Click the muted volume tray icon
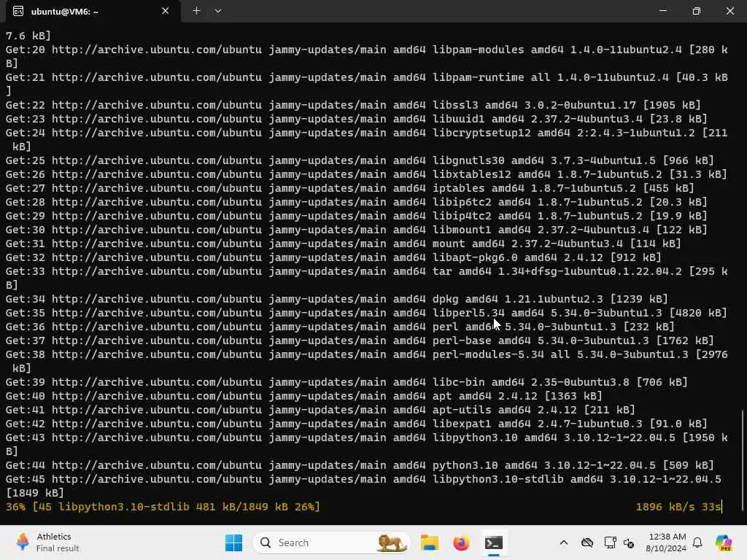747x560 pixels. click(x=629, y=542)
